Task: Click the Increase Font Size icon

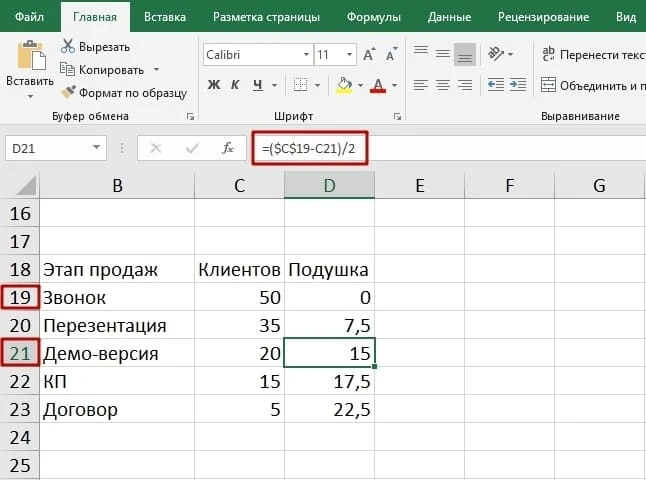Action: pos(369,54)
